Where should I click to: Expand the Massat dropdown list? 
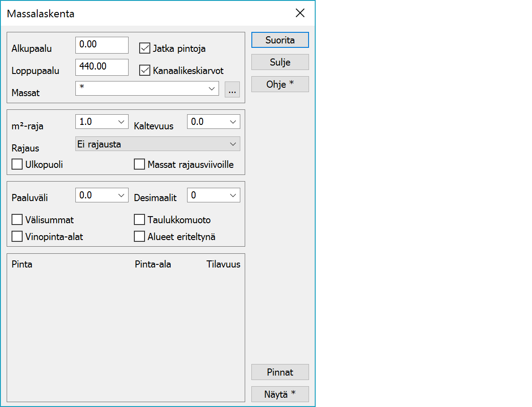[211, 89]
